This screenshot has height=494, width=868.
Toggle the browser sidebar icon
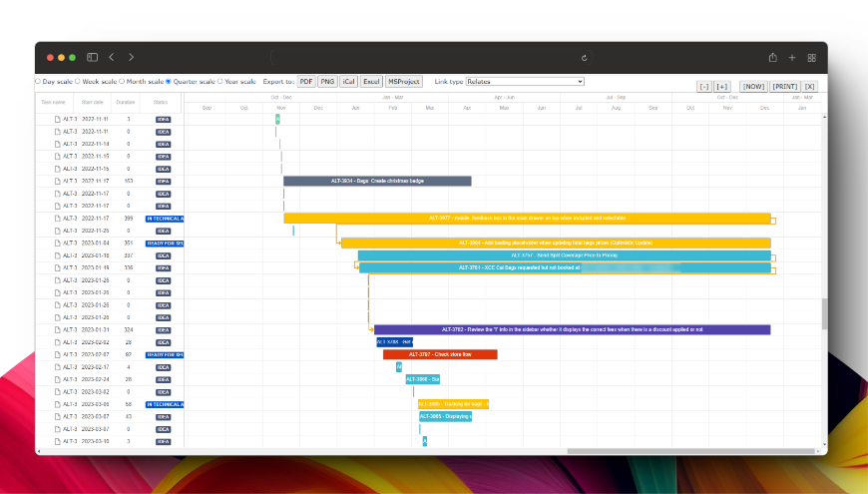tap(93, 57)
